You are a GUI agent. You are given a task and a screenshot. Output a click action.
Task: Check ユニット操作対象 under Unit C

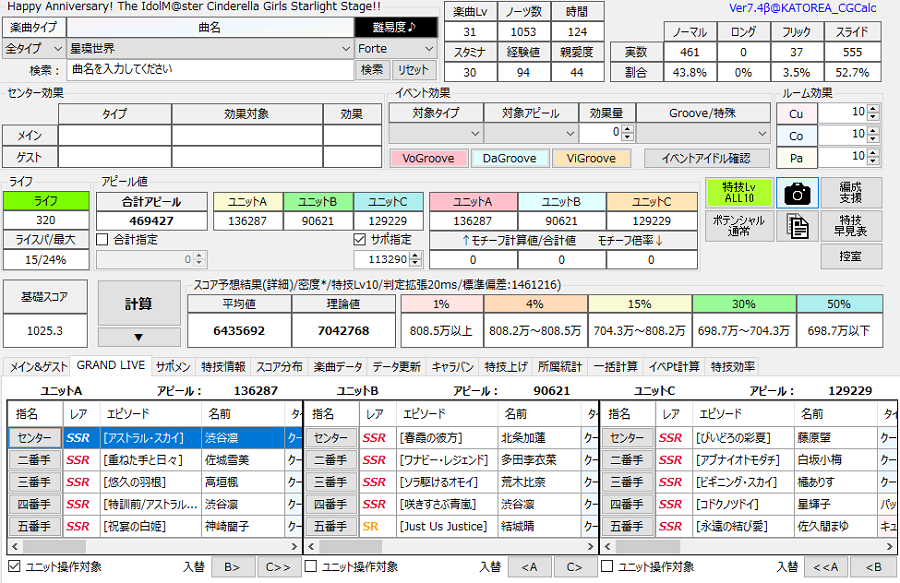pyautogui.click(x=607, y=566)
